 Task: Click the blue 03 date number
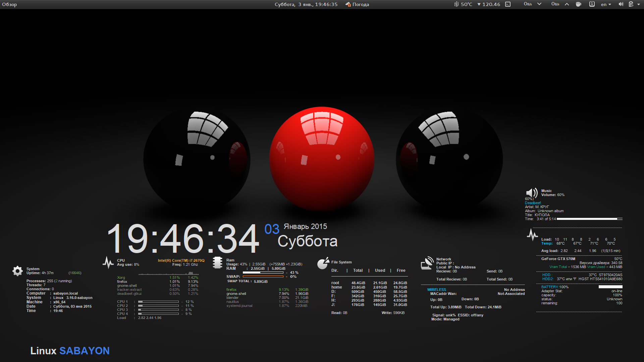click(x=272, y=229)
